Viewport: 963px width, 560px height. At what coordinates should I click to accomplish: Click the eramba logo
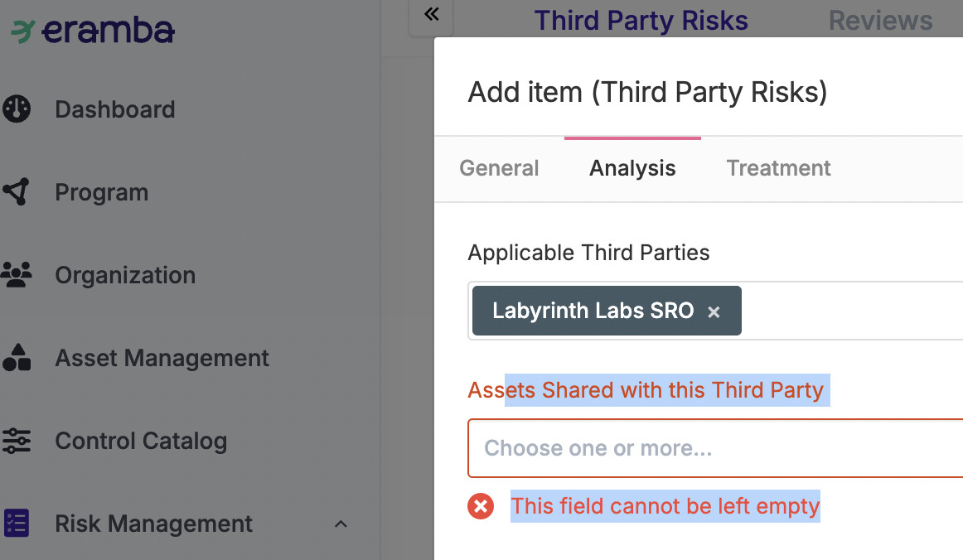click(x=93, y=31)
